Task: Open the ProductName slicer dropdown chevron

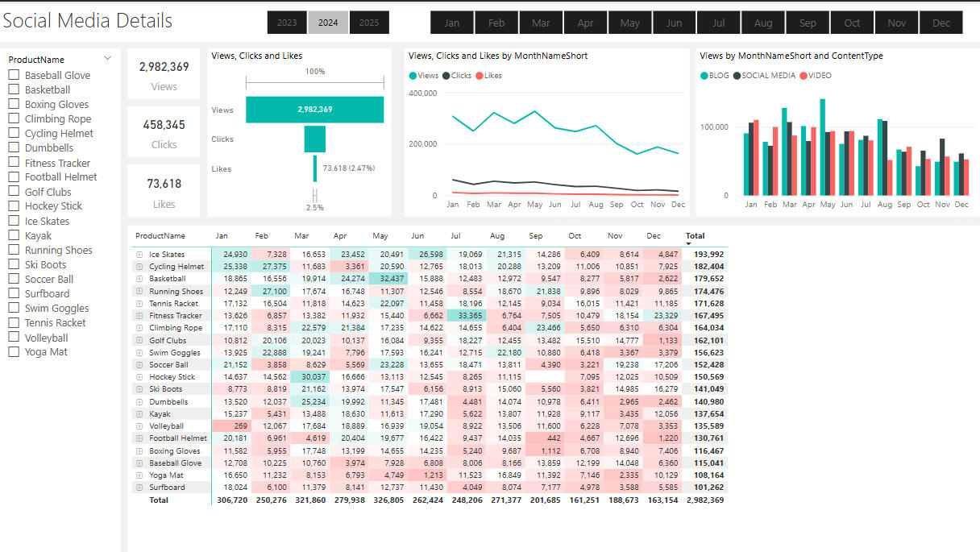Action: [x=108, y=59]
